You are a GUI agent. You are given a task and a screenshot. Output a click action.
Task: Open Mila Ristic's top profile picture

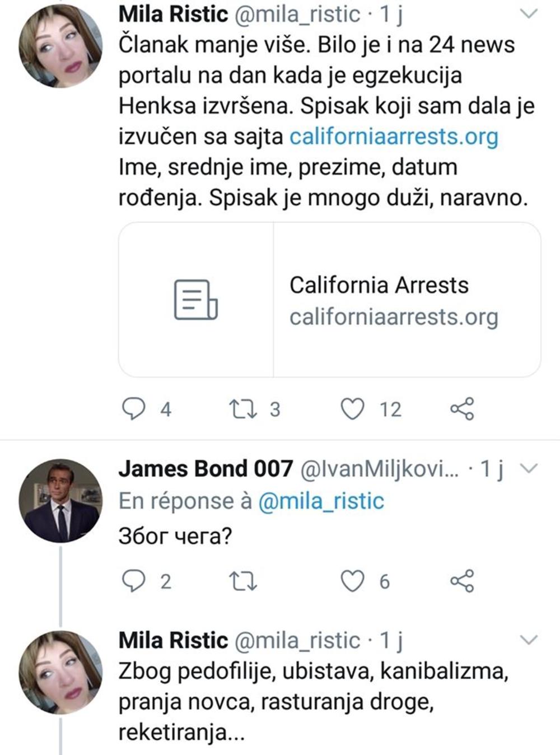pos(60,46)
